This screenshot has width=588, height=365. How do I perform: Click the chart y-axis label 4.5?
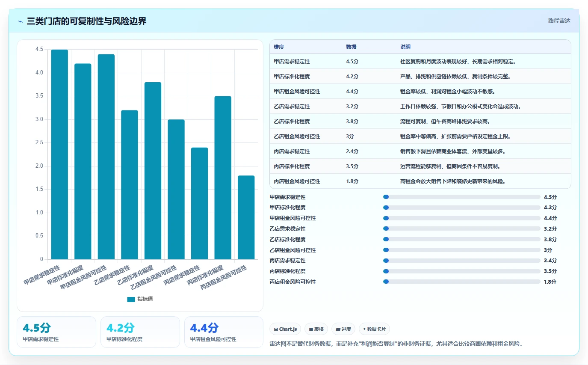tap(39, 49)
